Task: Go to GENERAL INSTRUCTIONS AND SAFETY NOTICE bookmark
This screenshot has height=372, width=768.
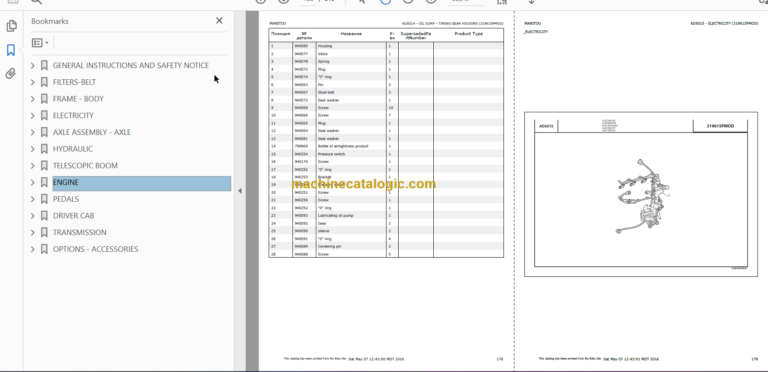Action: [x=131, y=66]
